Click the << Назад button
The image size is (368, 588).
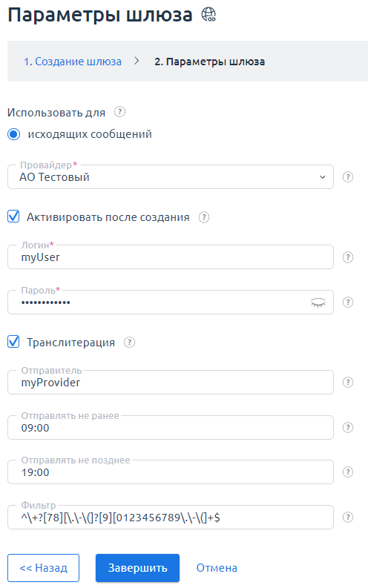[43, 568]
